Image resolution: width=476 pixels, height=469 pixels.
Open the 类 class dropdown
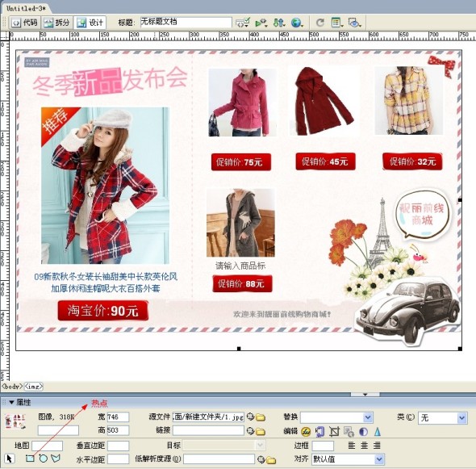[461, 418]
